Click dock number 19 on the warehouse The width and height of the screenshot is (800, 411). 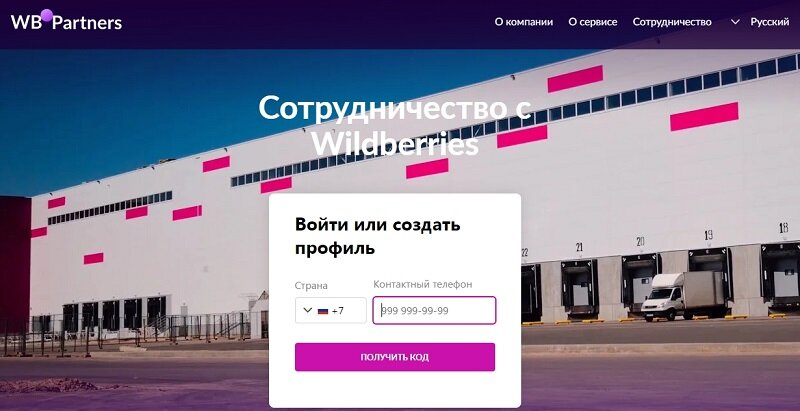(709, 235)
